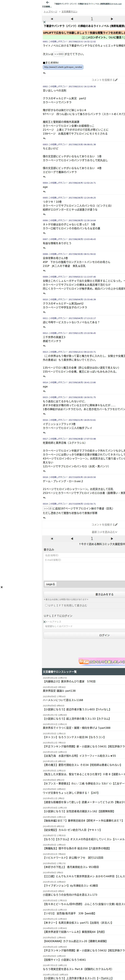This screenshot has width=125, height=980.
Task: Click the reply arrow under post 0014
Action: coord(44,391)
